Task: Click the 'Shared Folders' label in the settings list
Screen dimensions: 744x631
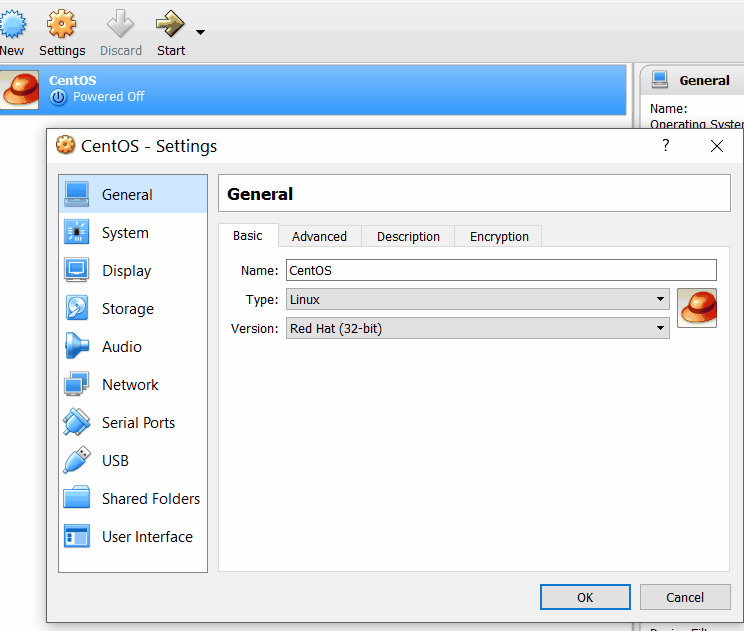Action: 151,498
